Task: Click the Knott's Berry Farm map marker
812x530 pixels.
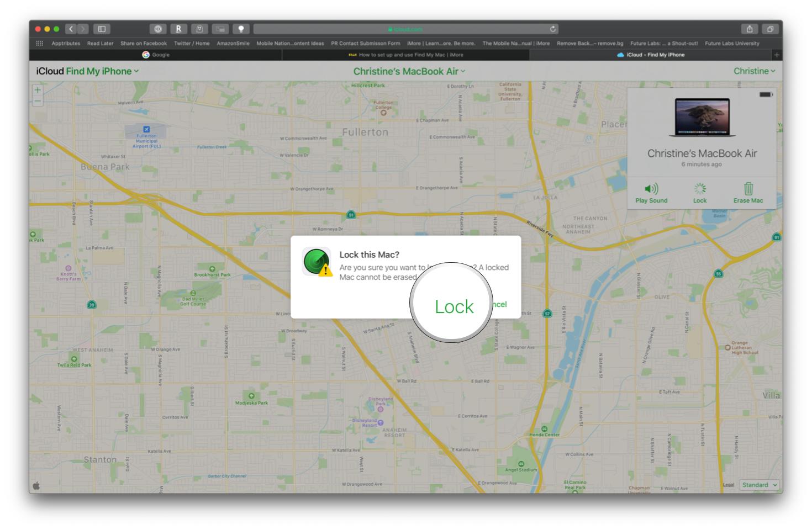Action: point(68,268)
